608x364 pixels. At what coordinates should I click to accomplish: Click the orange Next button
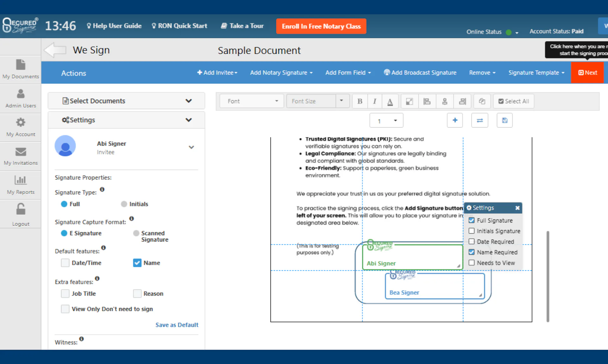587,73
